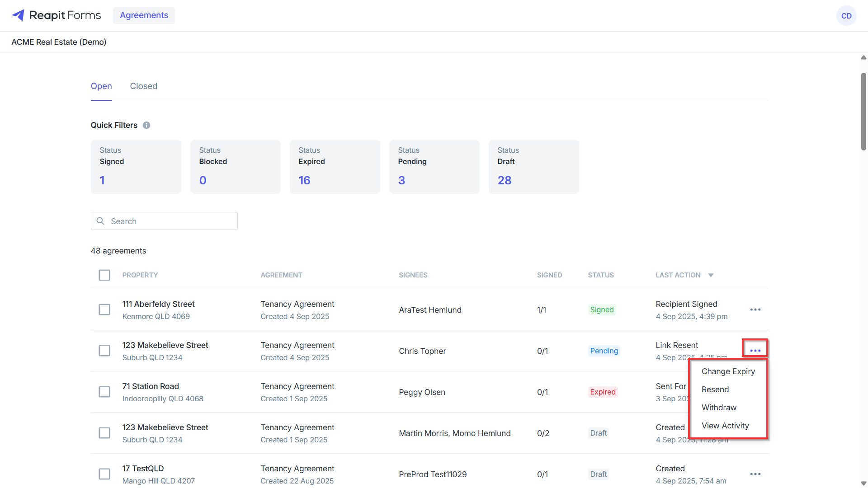
Task: Sort by the Last Action arrow
Action: (711, 275)
